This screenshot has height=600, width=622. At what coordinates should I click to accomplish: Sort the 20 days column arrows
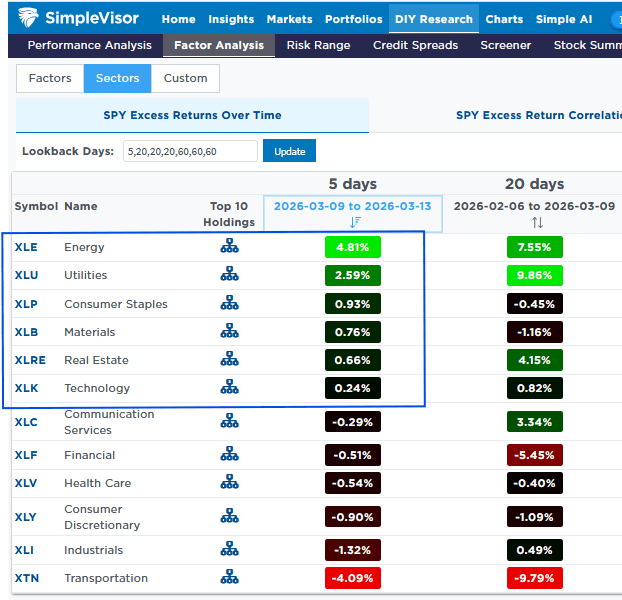537,223
